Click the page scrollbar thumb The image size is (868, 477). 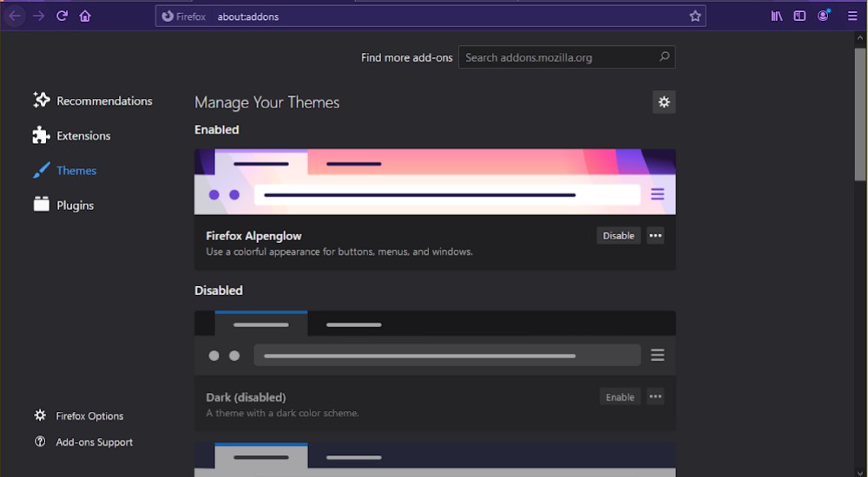pyautogui.click(x=859, y=114)
